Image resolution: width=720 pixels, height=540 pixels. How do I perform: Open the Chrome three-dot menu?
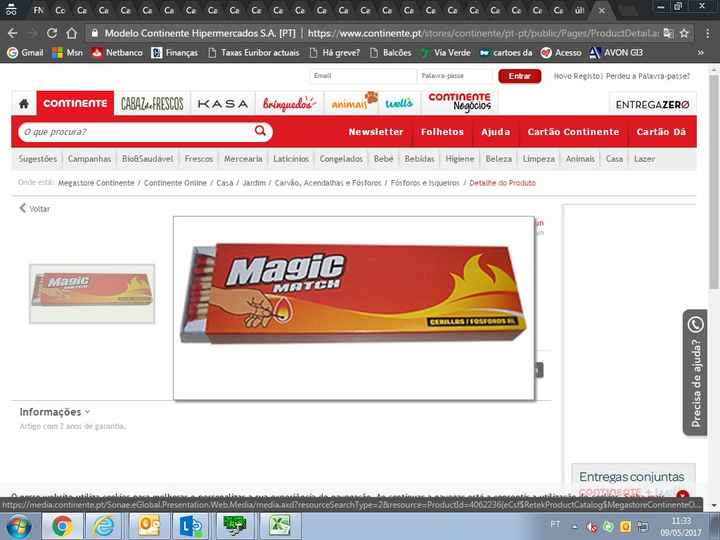click(707, 33)
